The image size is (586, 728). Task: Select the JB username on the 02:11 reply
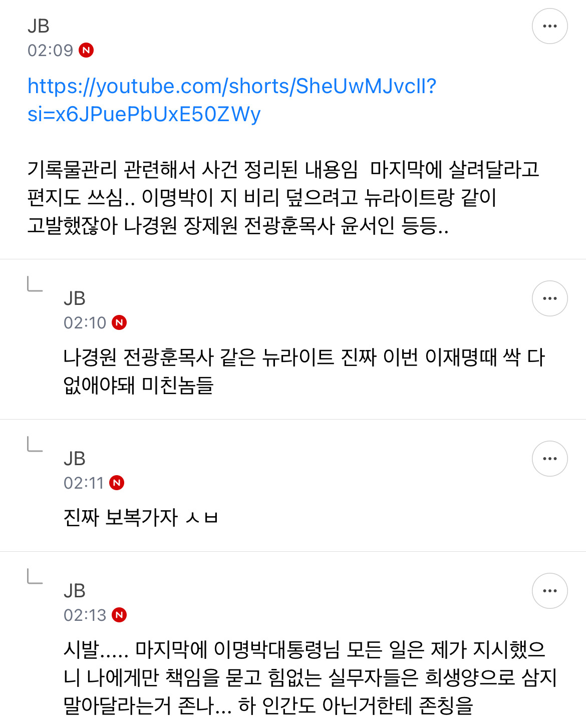(75, 459)
